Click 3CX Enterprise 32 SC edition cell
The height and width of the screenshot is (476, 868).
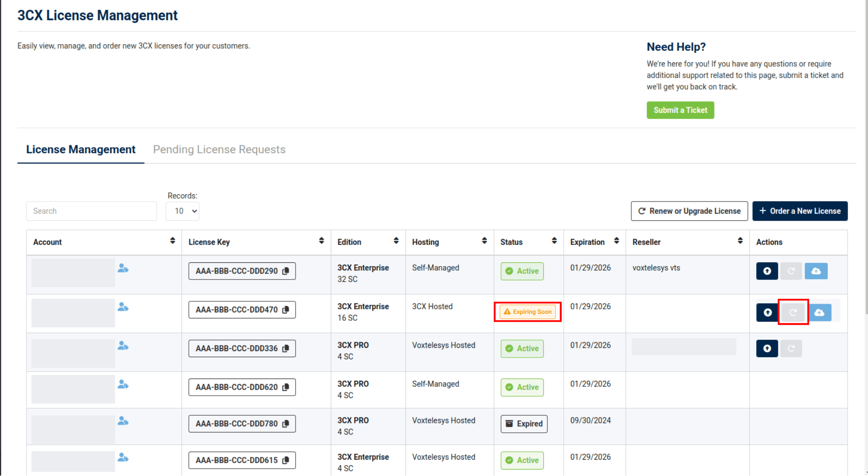363,274
